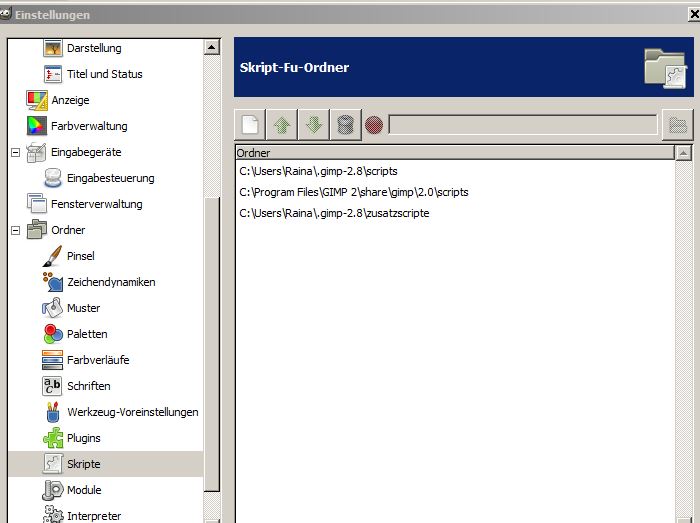Delete selected folder via trash can icon
This screenshot has width=700, height=523.
tap(346, 125)
